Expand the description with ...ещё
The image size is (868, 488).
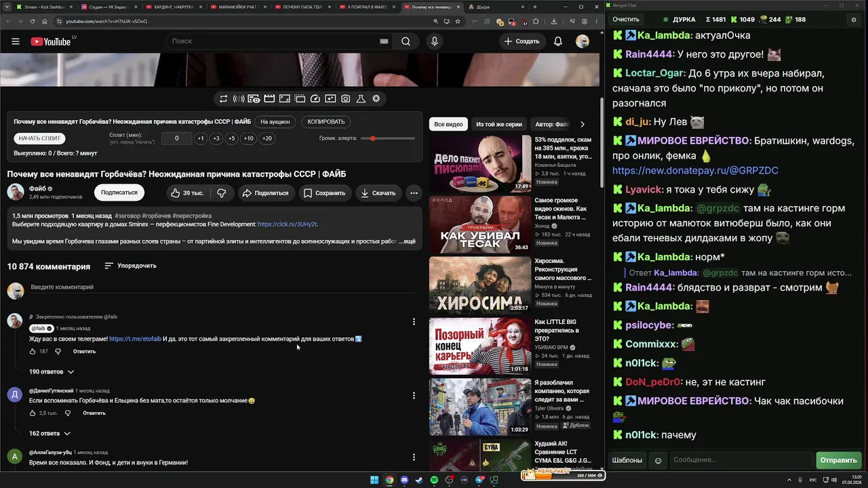[407, 241]
